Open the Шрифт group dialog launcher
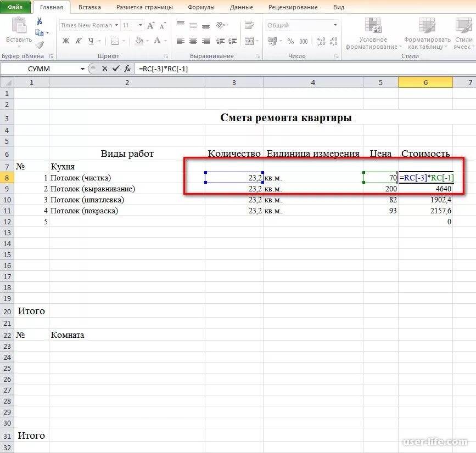476x453 pixels. coord(166,56)
